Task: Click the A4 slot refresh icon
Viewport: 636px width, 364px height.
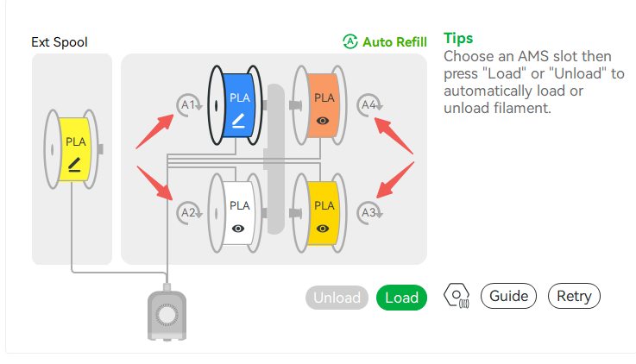Action: (x=370, y=105)
